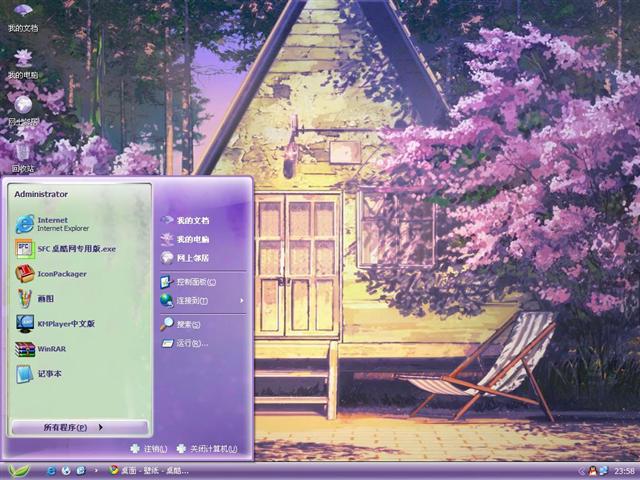Click the third quick launch icon

[80, 471]
